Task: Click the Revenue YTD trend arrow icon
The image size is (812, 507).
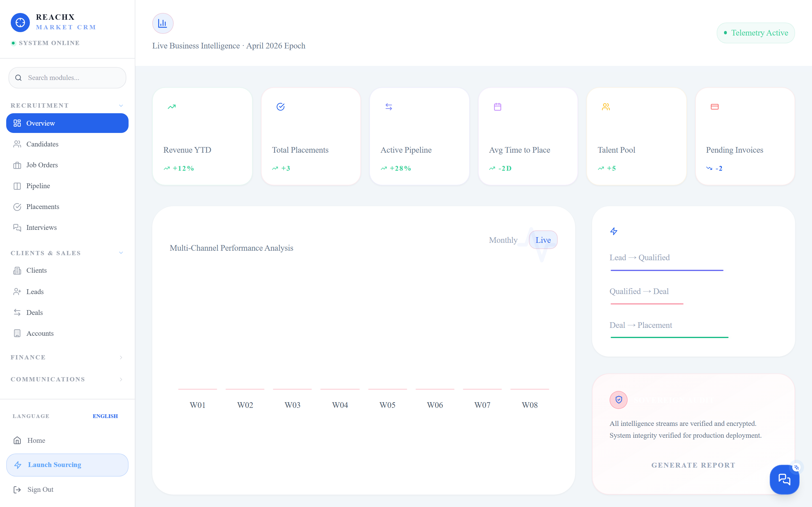Action: (x=172, y=107)
